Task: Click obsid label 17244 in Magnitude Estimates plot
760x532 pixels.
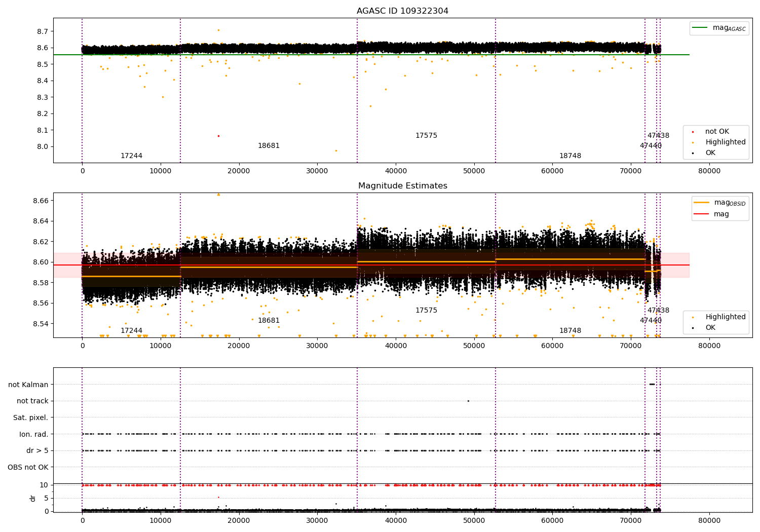Action: 131,331
